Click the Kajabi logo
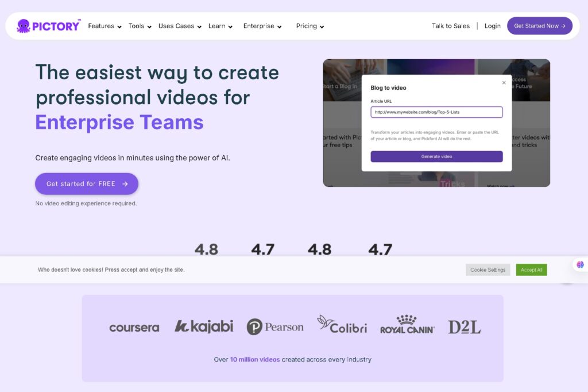The width and height of the screenshot is (588, 392). point(204,326)
